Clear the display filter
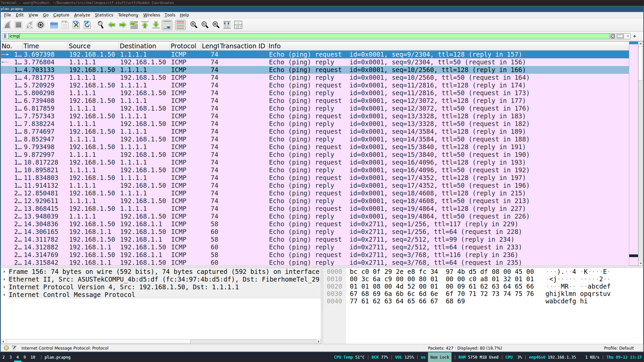Image resolution: width=644 pixels, height=362 pixels. point(613,36)
